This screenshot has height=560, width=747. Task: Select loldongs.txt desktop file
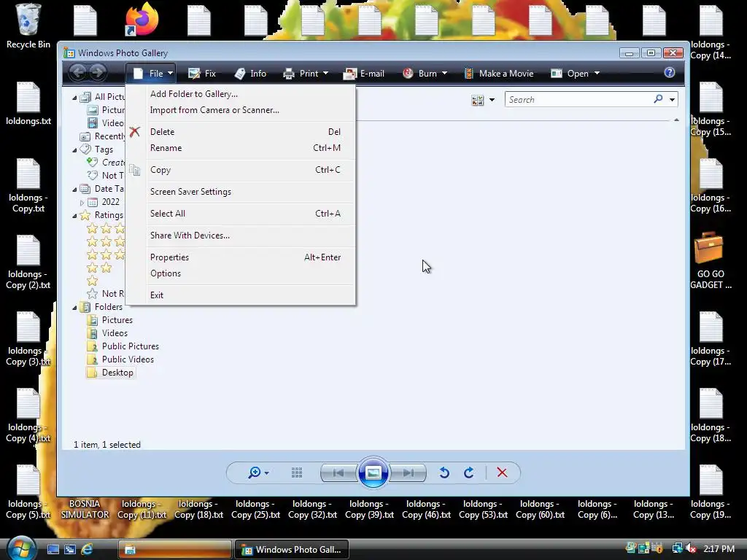click(x=28, y=104)
